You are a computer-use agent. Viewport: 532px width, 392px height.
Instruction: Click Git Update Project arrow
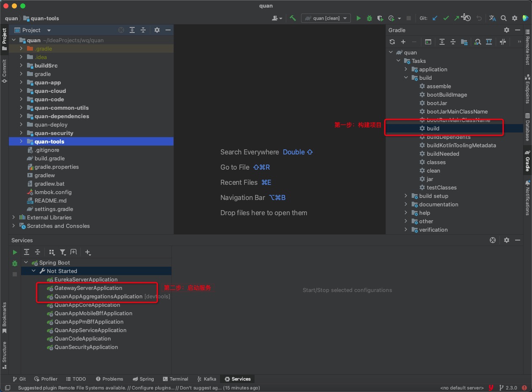[x=435, y=18]
